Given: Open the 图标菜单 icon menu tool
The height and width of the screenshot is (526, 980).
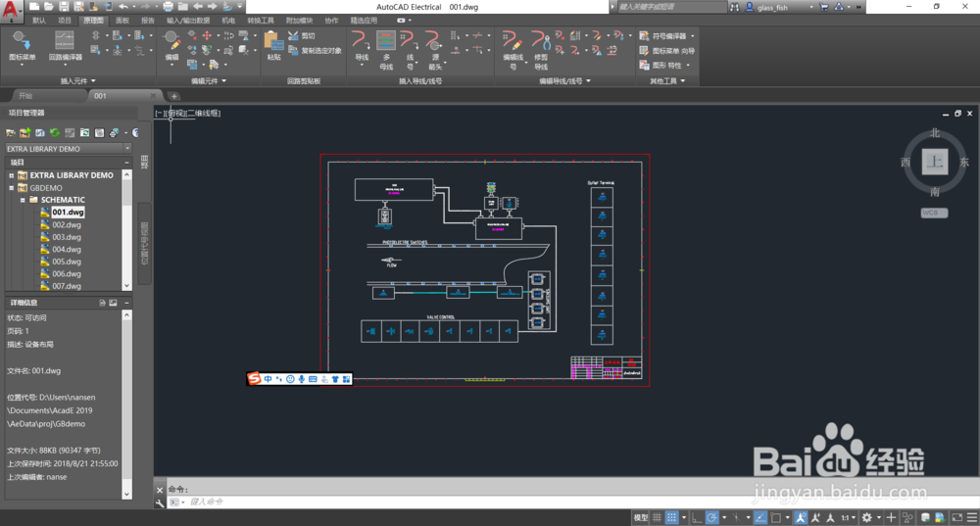Looking at the screenshot, I should tap(22, 46).
